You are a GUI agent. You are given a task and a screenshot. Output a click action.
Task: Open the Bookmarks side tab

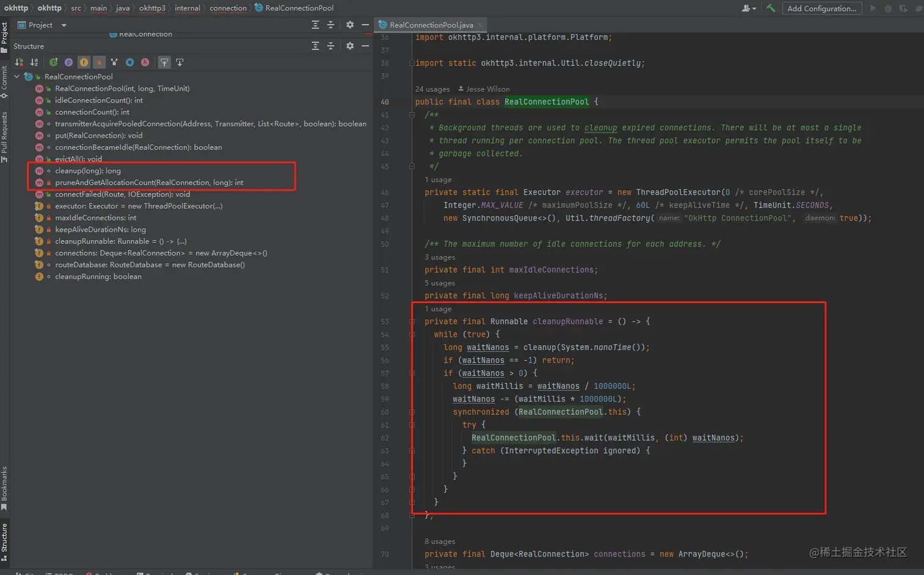pyautogui.click(x=4, y=488)
